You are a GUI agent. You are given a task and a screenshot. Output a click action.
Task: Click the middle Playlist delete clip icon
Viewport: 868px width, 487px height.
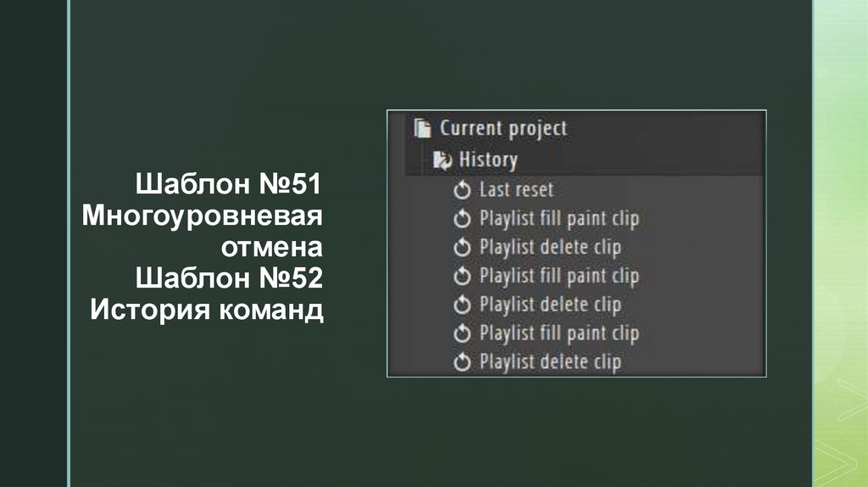462,305
